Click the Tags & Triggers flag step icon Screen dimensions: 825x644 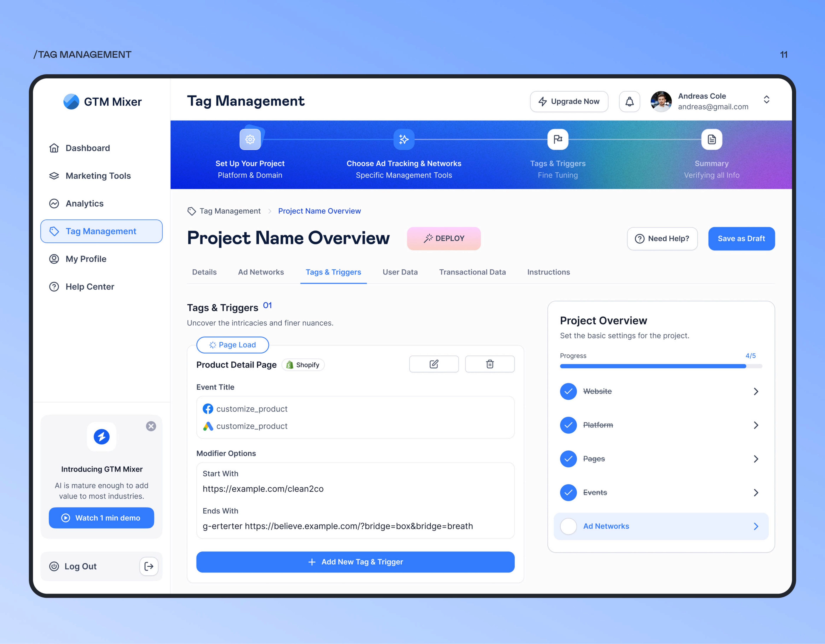pos(558,139)
